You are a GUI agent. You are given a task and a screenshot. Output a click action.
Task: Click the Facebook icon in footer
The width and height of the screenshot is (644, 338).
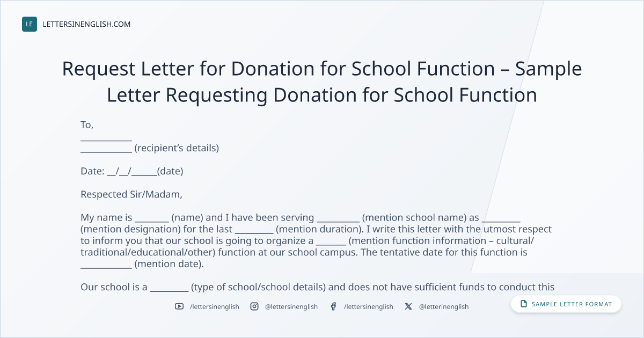pyautogui.click(x=333, y=306)
